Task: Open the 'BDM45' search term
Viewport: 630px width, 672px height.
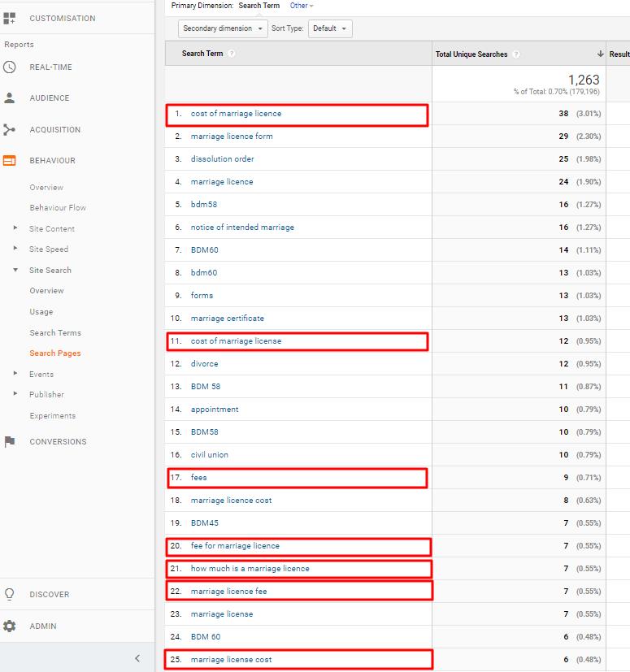Action: click(205, 522)
